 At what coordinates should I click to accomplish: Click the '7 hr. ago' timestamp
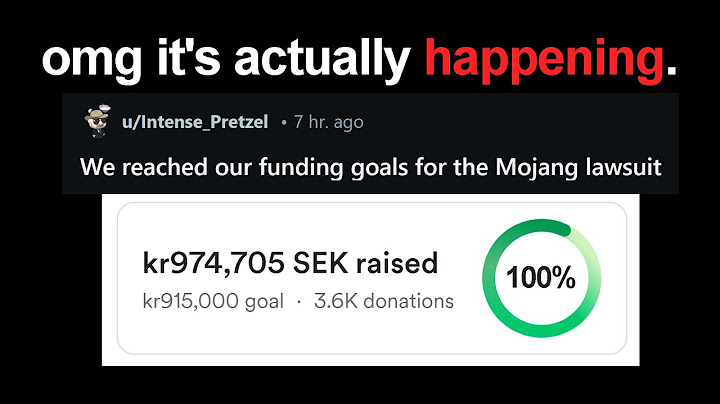pos(328,122)
